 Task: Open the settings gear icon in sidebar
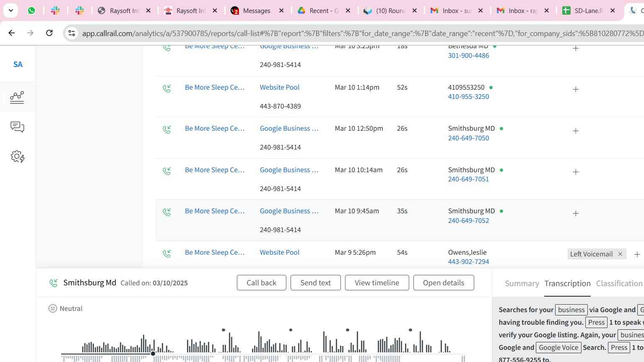coord(17,157)
